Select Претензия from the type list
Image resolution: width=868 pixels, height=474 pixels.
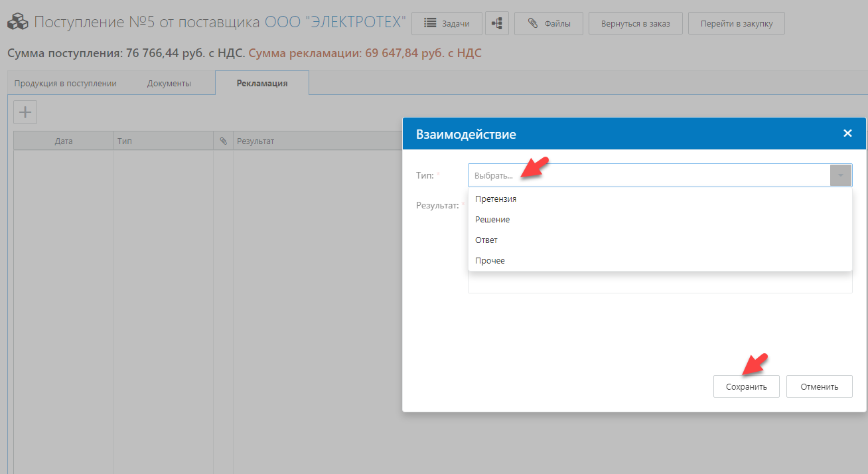(496, 198)
